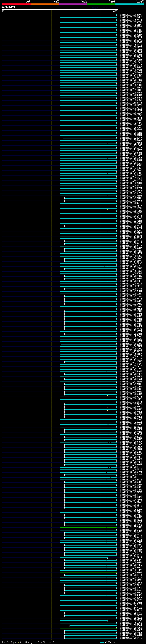This screenshot has width=146, height=644.
Task: Open hit UniRef100_Q8W2P3
Action: point(131,560)
